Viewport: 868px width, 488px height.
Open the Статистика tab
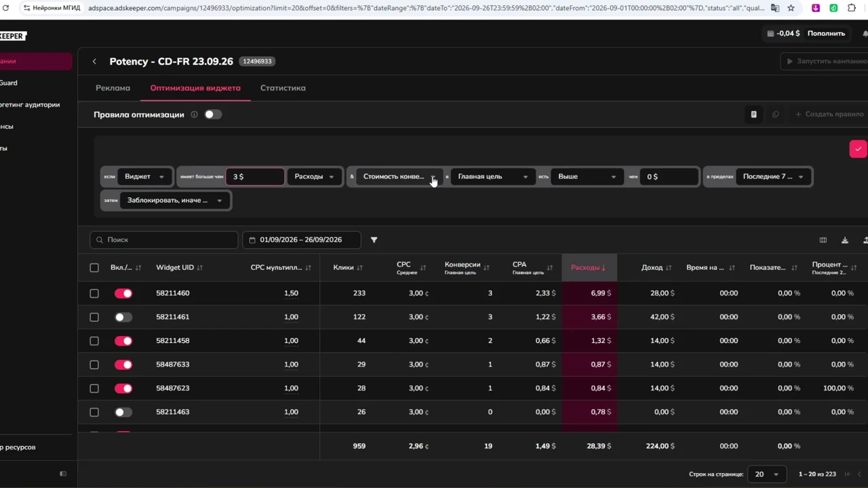(x=283, y=88)
